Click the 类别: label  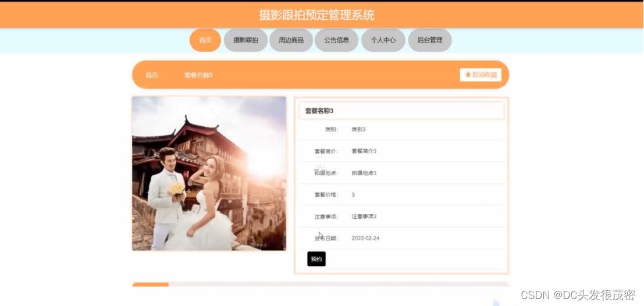332,129
